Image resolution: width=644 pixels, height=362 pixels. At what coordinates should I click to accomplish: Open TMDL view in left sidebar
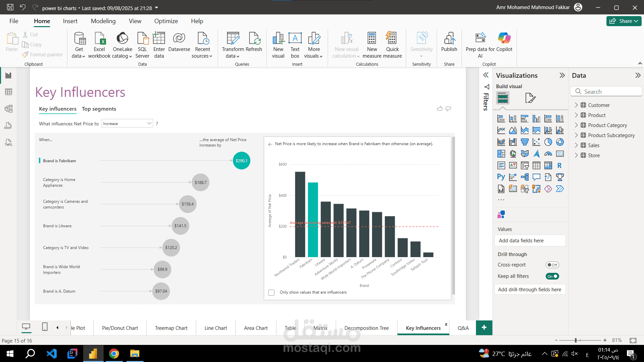8,142
